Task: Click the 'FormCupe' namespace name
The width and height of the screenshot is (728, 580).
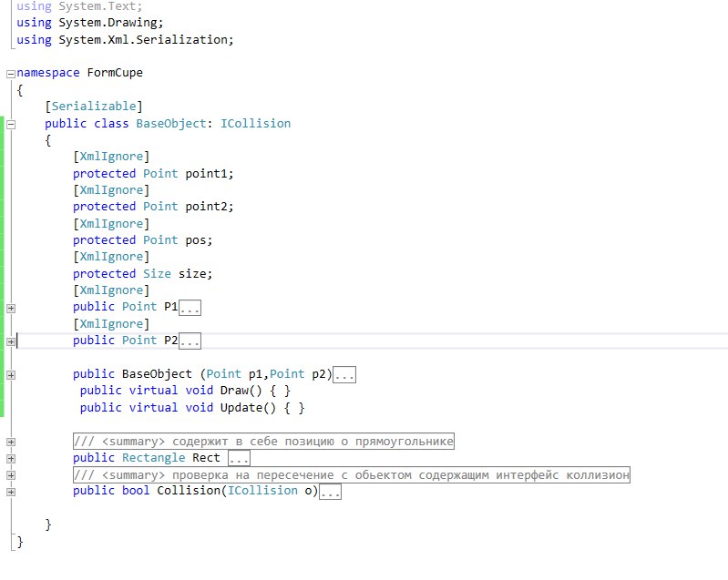Action: pyautogui.click(x=115, y=73)
